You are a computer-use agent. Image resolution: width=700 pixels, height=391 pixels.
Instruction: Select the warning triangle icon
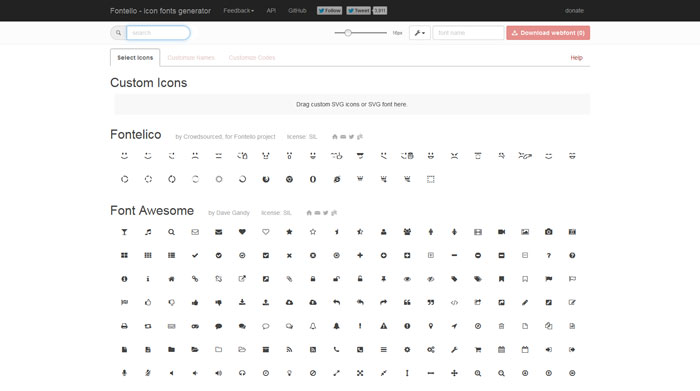[383, 326]
